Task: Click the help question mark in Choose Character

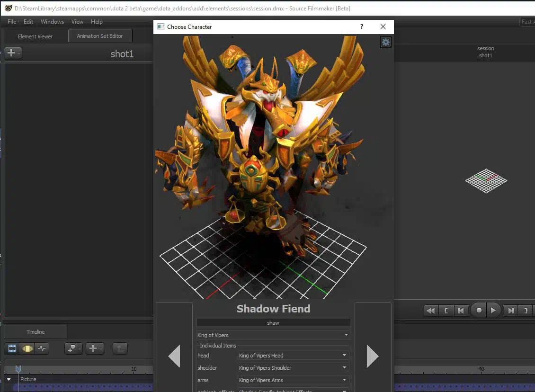Action: (x=362, y=27)
